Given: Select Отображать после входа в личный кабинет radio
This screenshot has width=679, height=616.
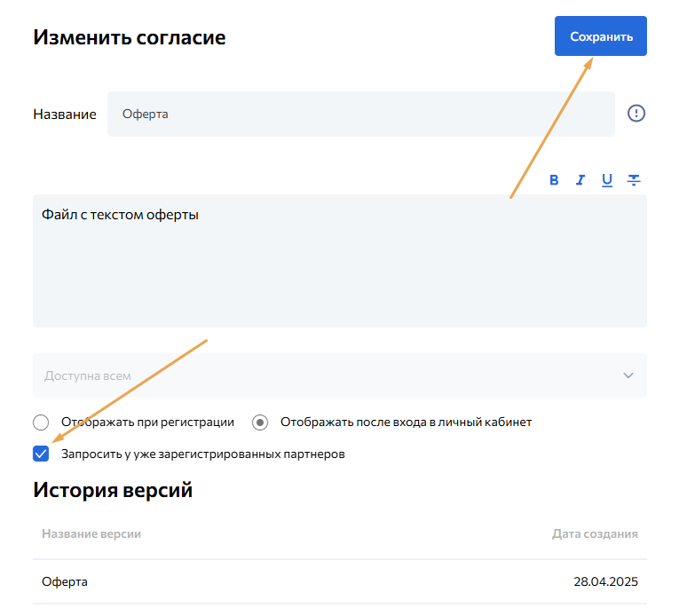Looking at the screenshot, I should (x=260, y=423).
